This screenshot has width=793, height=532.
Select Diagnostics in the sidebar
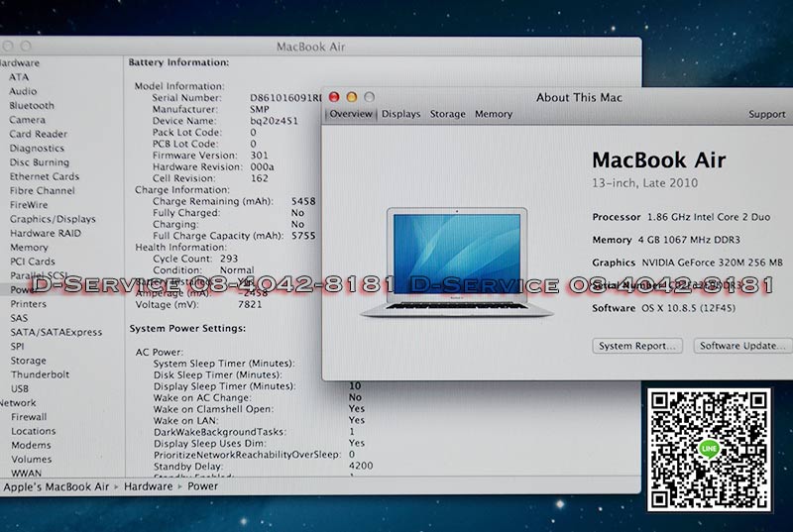(37, 148)
